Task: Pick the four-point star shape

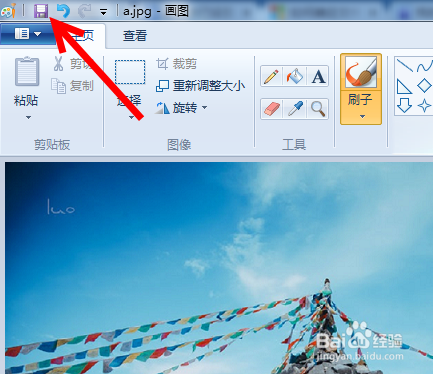Action: point(424,106)
